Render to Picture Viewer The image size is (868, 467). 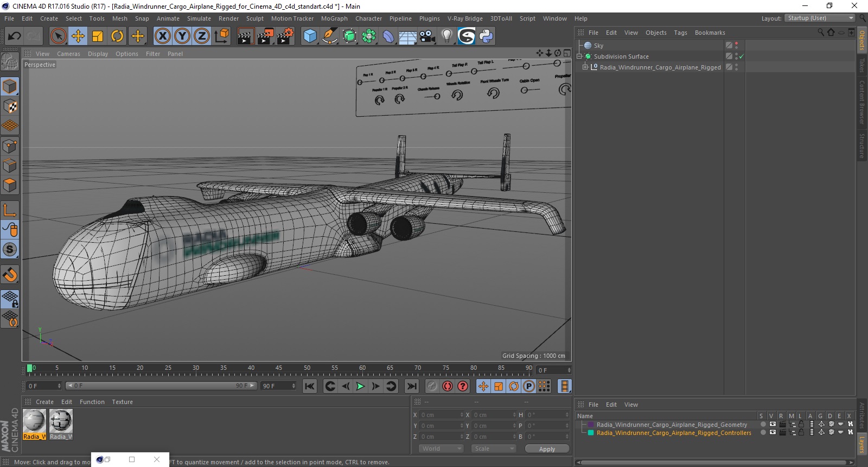265,36
